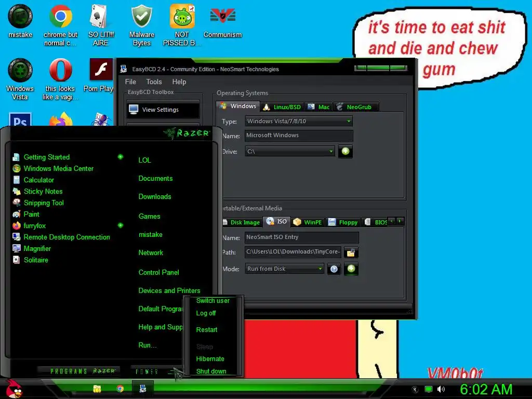
Task: Open Paint from start menu
Action: [x=26, y=215]
